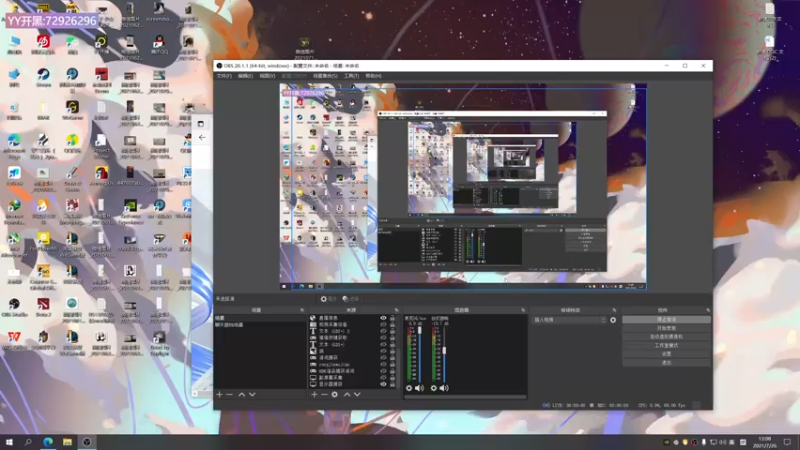Move the scene down in the Scenes panel
The height and width of the screenshot is (450, 800).
pyautogui.click(x=252, y=394)
